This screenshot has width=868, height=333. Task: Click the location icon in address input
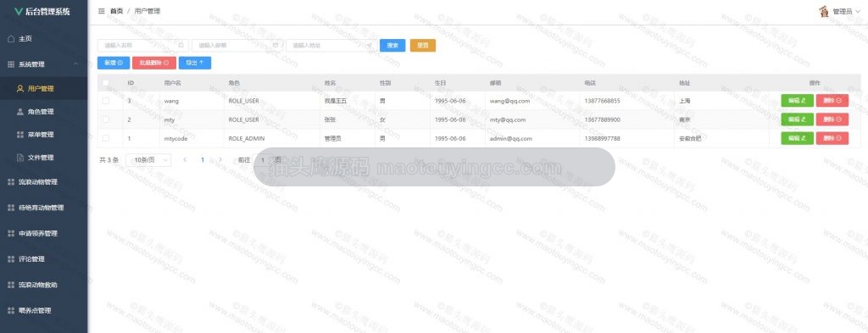click(370, 46)
